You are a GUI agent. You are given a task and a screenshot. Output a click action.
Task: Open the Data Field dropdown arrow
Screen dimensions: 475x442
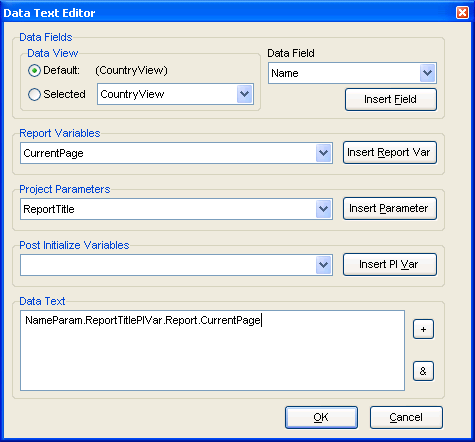pyautogui.click(x=428, y=73)
